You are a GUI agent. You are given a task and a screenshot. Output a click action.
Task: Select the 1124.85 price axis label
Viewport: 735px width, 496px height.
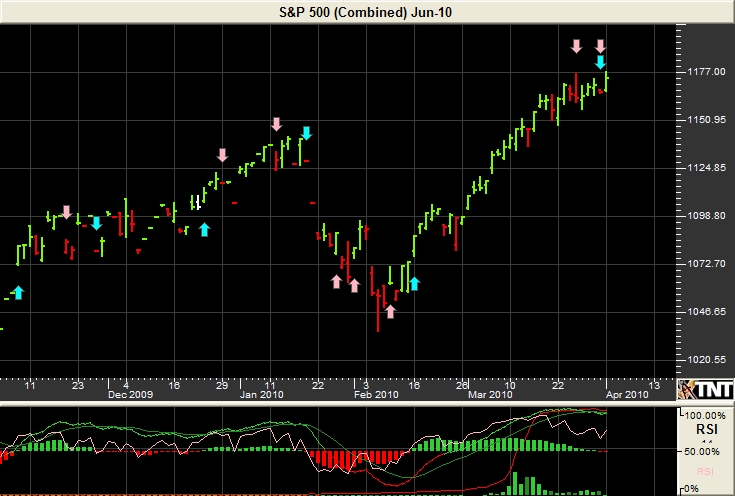coord(706,167)
